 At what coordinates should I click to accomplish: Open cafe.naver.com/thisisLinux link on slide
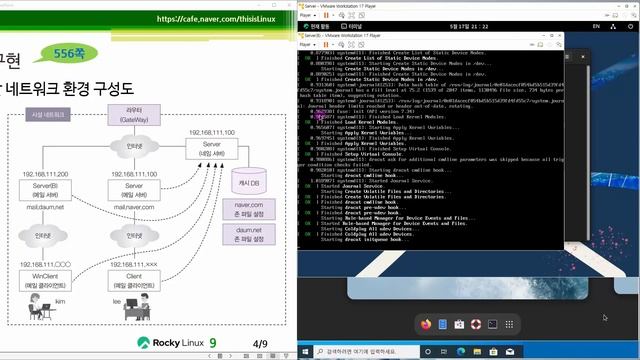tap(216, 19)
